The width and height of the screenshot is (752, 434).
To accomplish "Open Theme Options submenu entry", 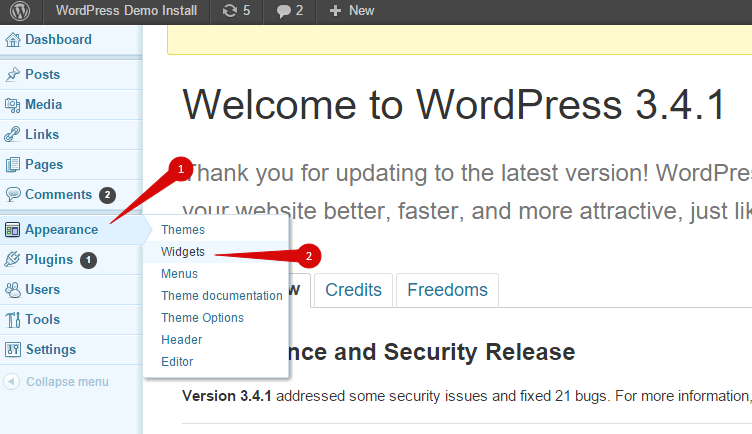I will pyautogui.click(x=202, y=318).
